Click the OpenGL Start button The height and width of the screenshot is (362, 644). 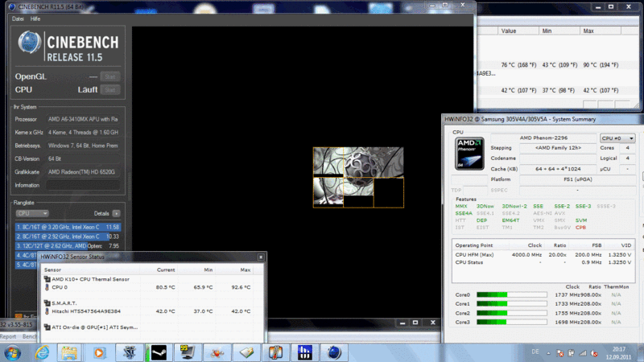pyautogui.click(x=110, y=76)
